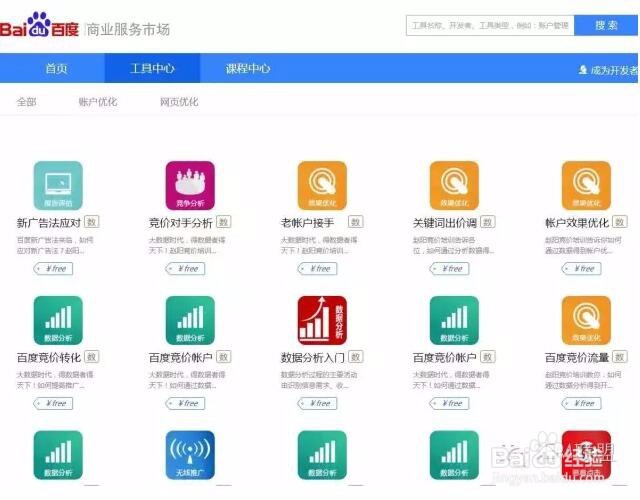Screen dimensions: 640x500
Task: Open the orange icon above 关键词出价调
Action: (x=454, y=186)
